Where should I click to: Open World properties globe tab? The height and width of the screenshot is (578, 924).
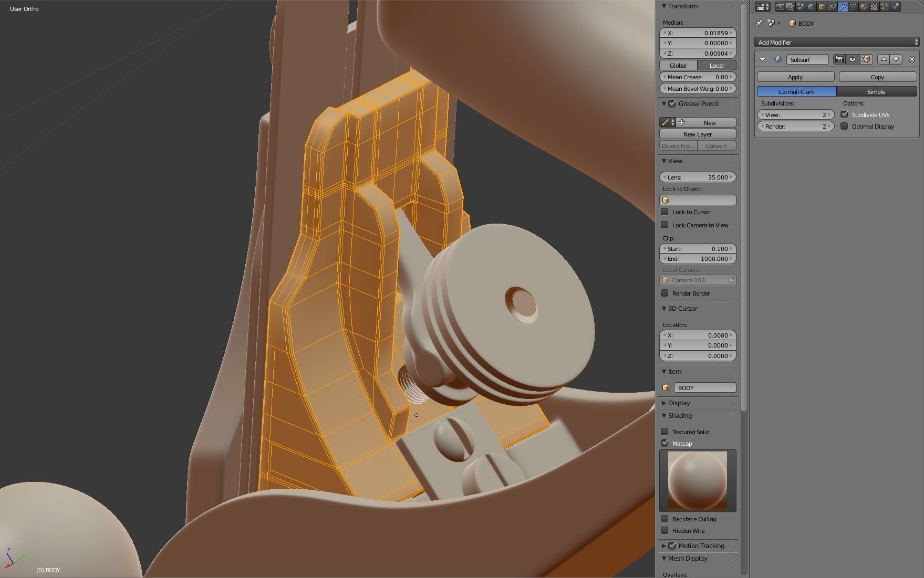tap(811, 7)
